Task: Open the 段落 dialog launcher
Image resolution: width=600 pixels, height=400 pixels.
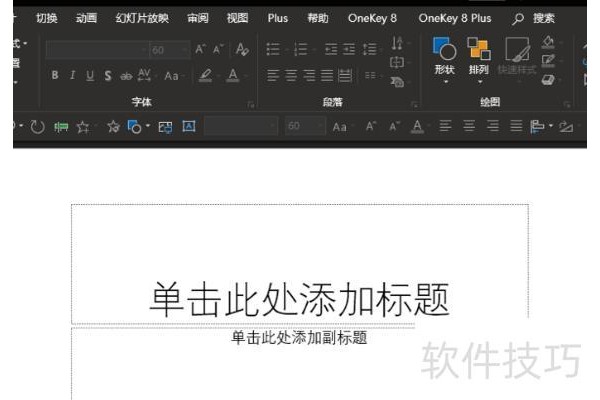Action: click(414, 104)
